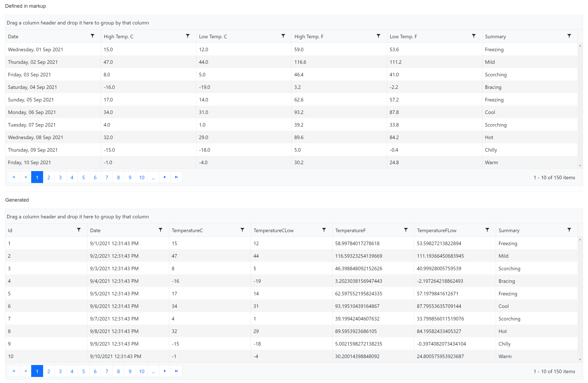Select row Wednesday, 01 Sep 2021

coord(292,49)
